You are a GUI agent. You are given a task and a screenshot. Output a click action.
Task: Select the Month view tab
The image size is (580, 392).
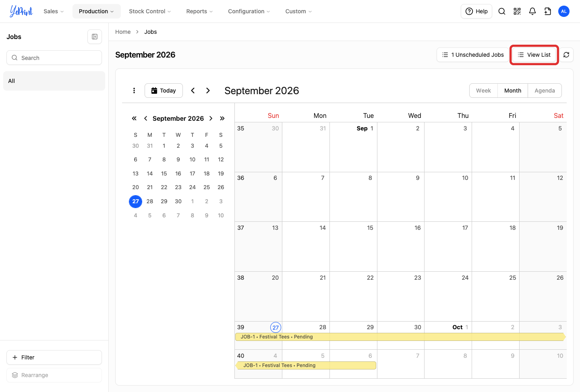(513, 91)
